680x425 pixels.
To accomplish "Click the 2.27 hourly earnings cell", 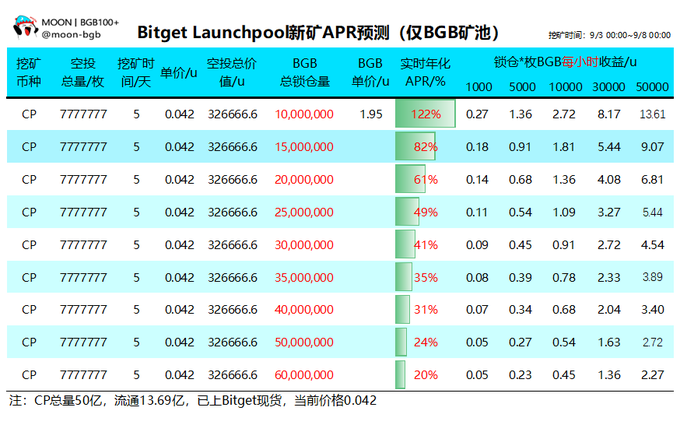I will point(652,375).
